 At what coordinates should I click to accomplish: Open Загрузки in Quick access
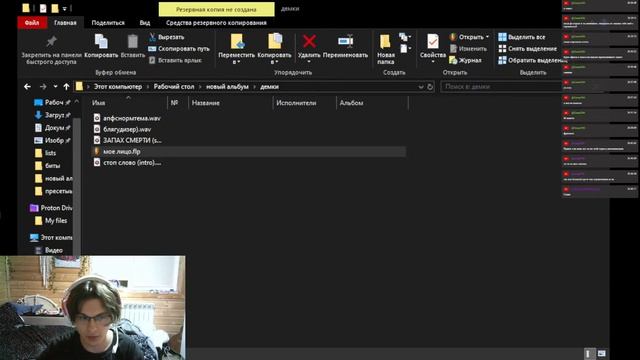point(53,115)
